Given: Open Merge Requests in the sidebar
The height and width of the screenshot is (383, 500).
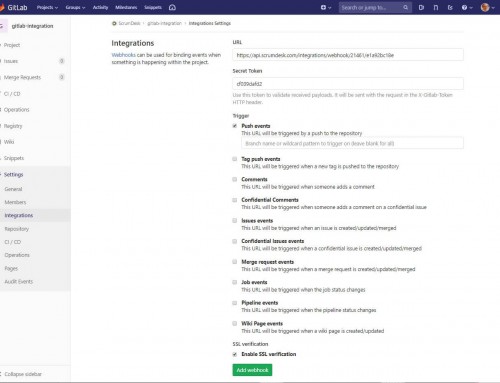Looking at the screenshot, I should pyautogui.click(x=22, y=77).
